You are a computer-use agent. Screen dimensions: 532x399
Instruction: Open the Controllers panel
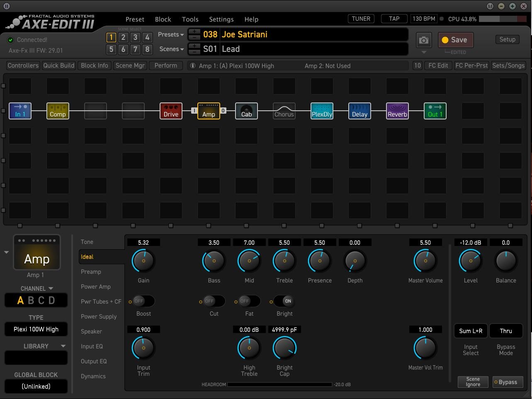point(23,66)
